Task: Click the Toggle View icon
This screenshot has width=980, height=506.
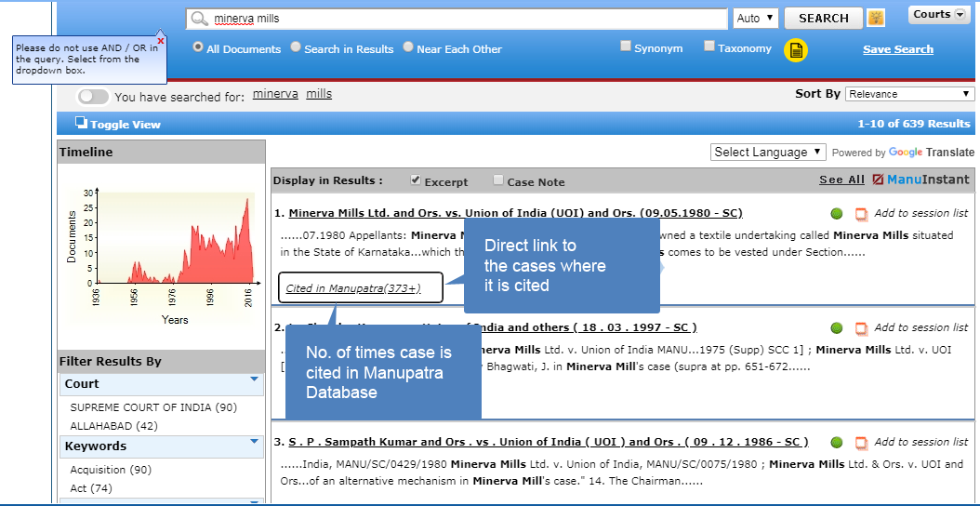Action: point(81,123)
